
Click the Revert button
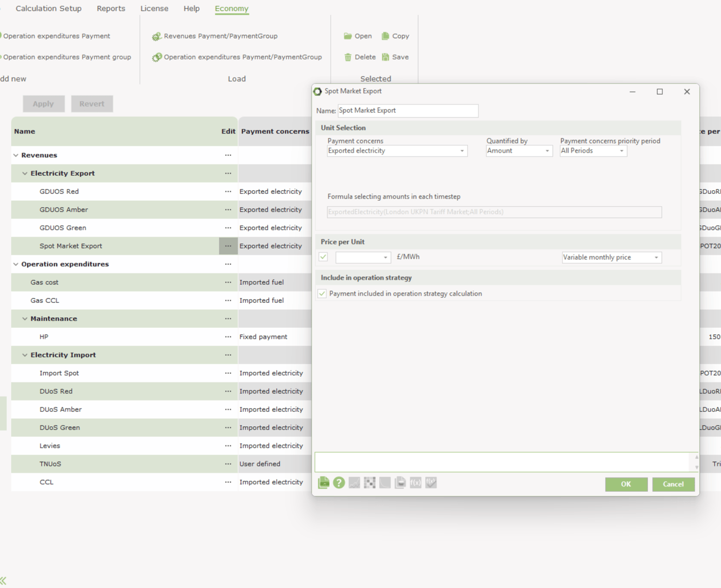pyautogui.click(x=92, y=104)
